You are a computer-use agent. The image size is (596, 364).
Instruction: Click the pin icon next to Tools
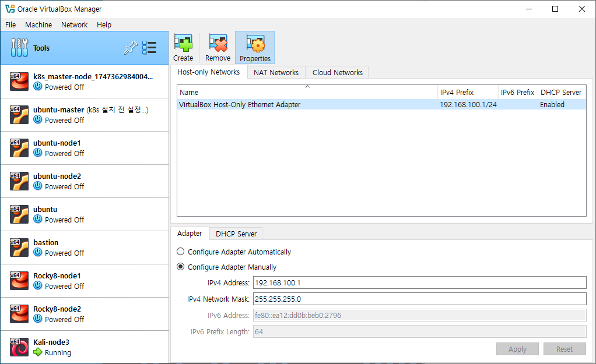131,48
